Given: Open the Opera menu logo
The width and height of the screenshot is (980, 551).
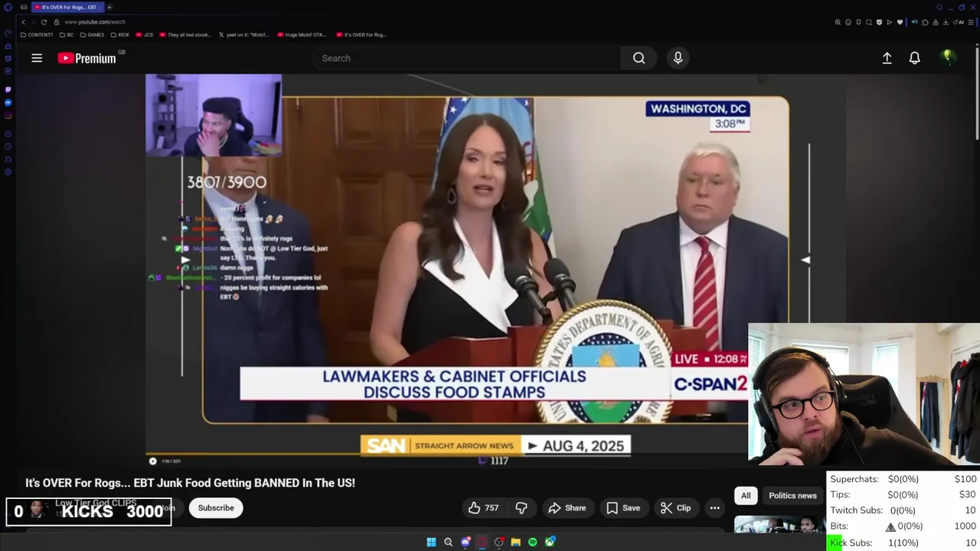Looking at the screenshot, I should [8, 7].
